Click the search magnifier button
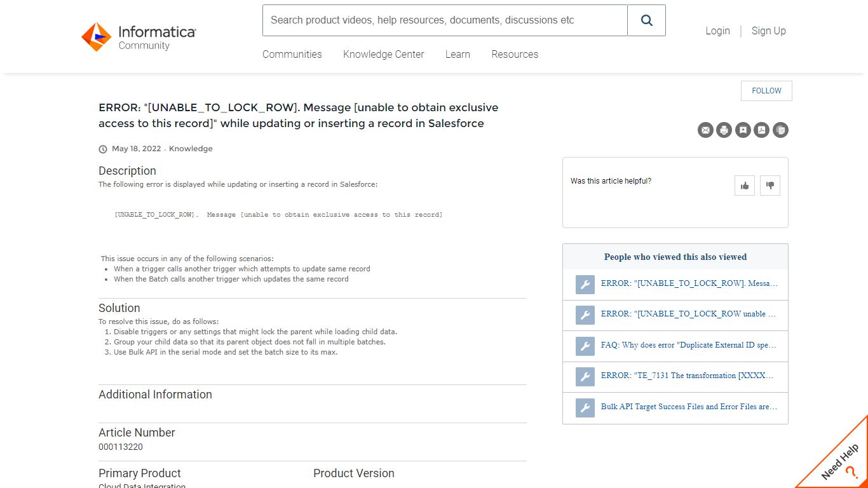This screenshot has width=868, height=488. tap(646, 20)
